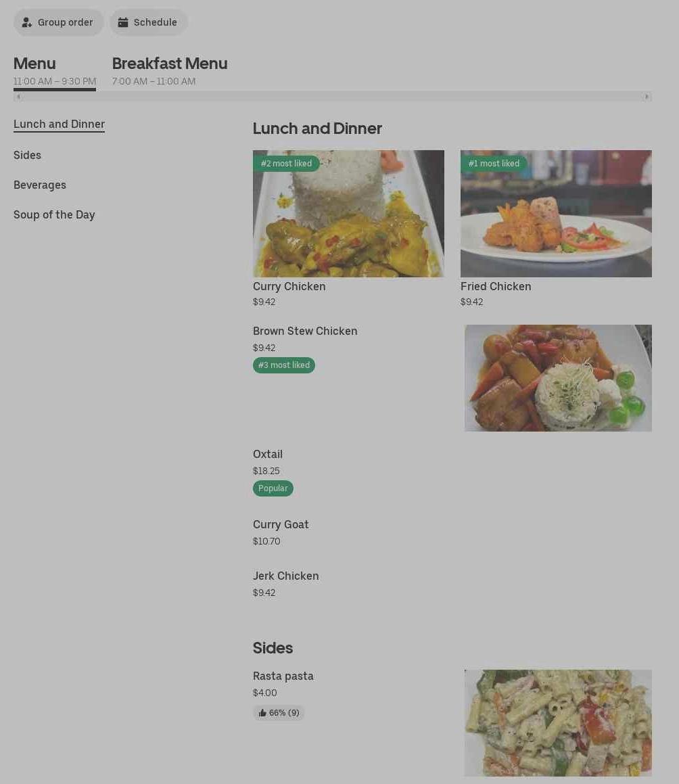
Task: Open the Brown Stew Chicken image
Action: click(558, 378)
